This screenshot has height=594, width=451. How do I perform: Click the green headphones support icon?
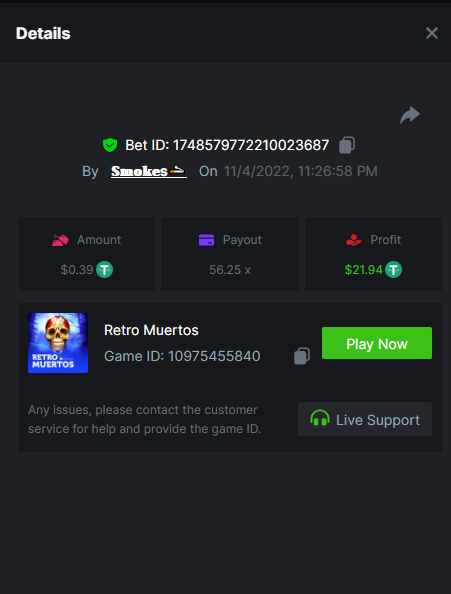pos(320,418)
